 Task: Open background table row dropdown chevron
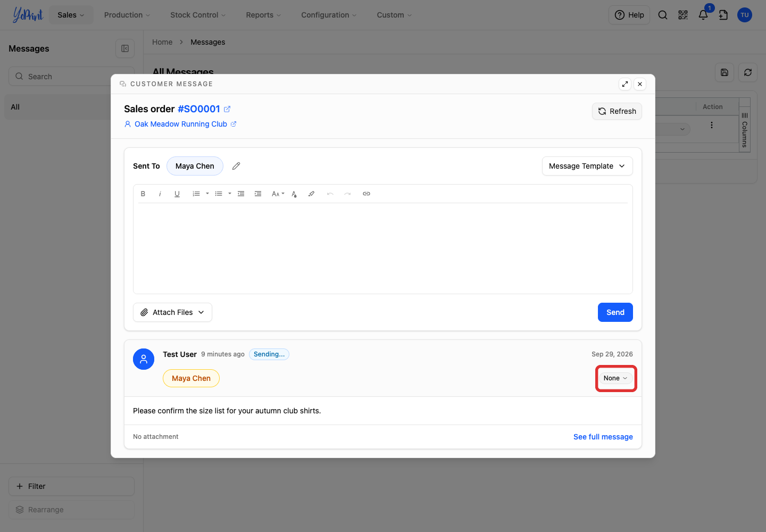coord(682,129)
